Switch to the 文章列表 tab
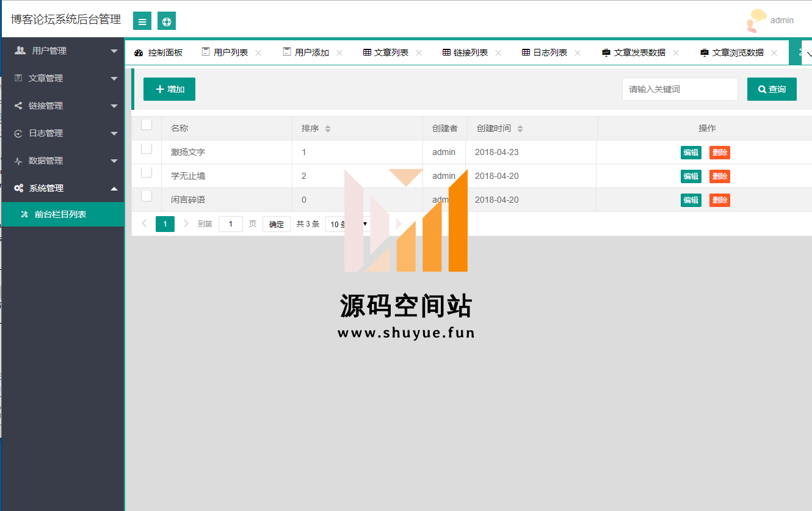The height and width of the screenshot is (511, 812). coord(391,53)
